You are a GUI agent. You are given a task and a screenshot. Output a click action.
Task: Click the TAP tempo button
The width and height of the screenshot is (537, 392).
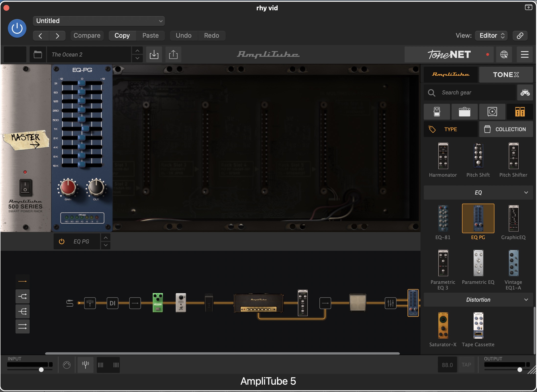(467, 365)
